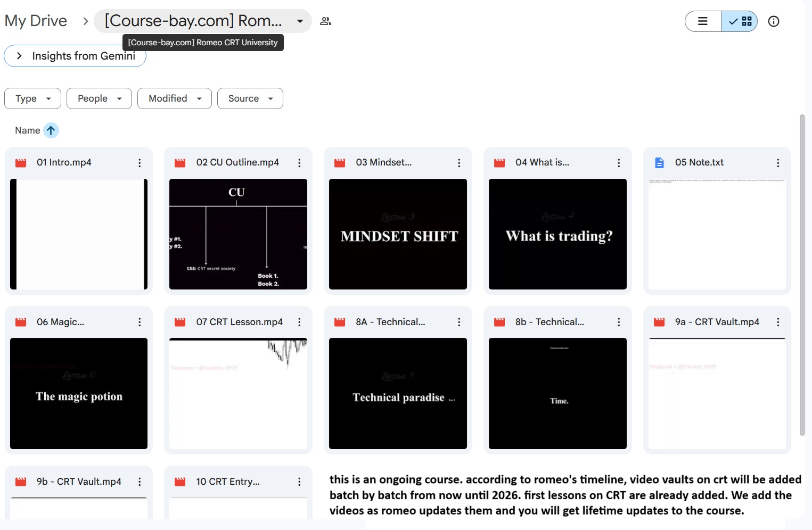Screen dimensions: 812x530
Task: Open more actions for 06 Magic file
Action: 140,322
